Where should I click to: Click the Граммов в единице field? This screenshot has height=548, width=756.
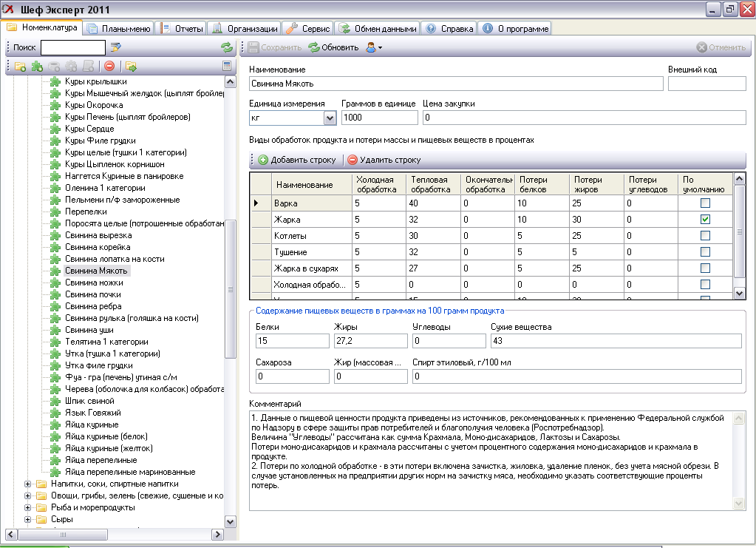point(379,118)
